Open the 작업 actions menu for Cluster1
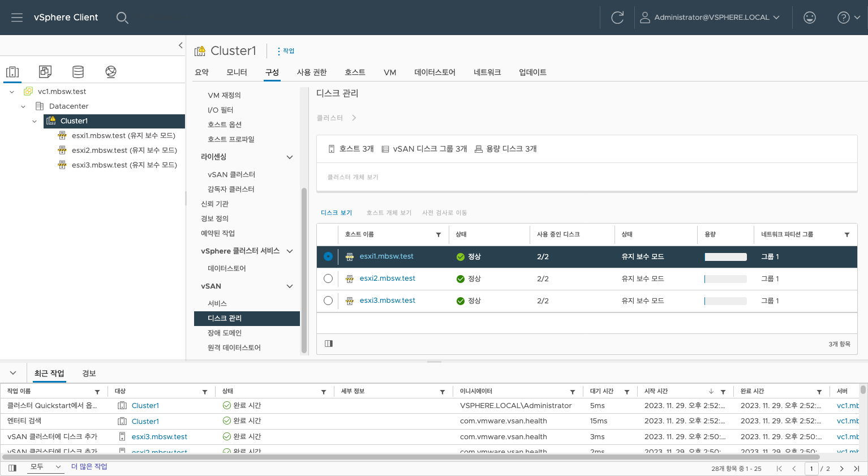This screenshot has height=476, width=868. tap(286, 51)
